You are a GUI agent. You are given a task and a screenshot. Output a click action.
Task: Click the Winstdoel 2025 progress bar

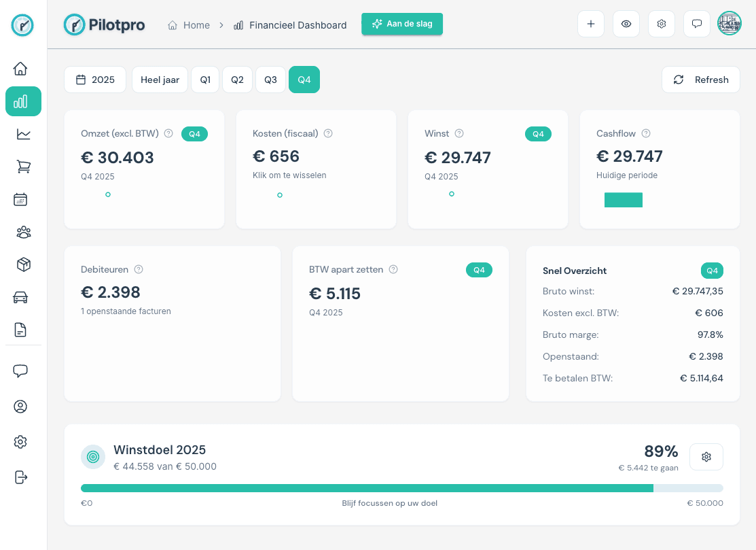point(402,487)
